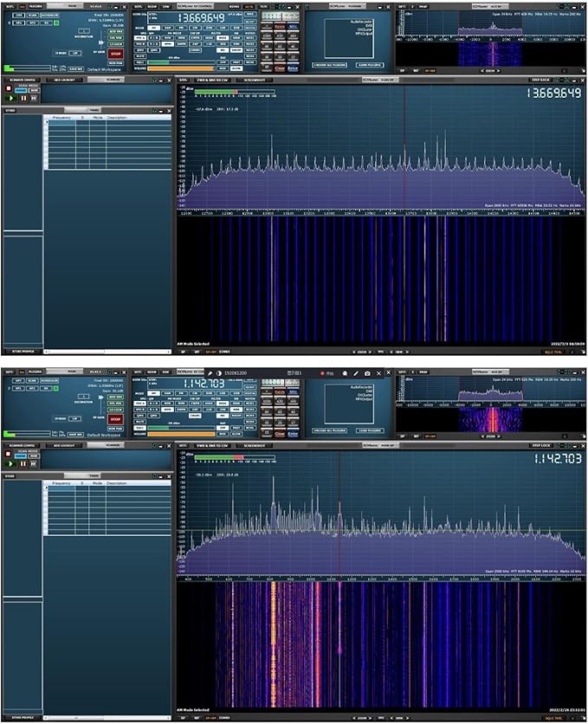
Task: Open RDSW tab in upper RX Control header
Action: pos(234,6)
